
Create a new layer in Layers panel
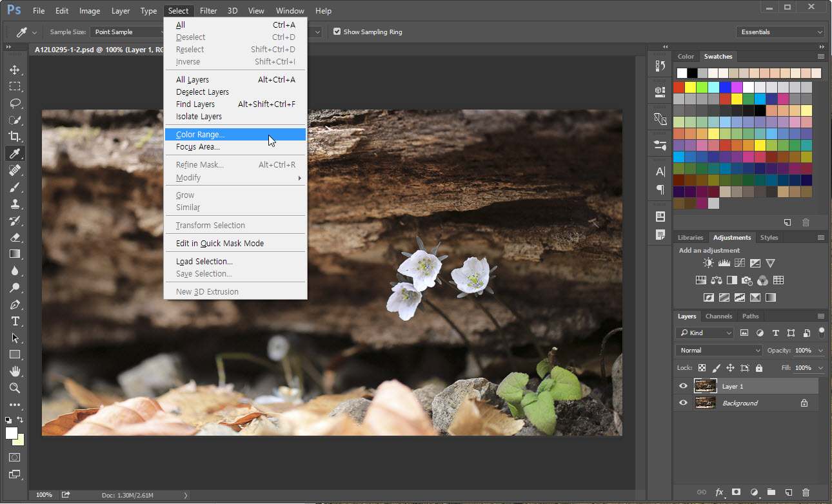click(788, 492)
